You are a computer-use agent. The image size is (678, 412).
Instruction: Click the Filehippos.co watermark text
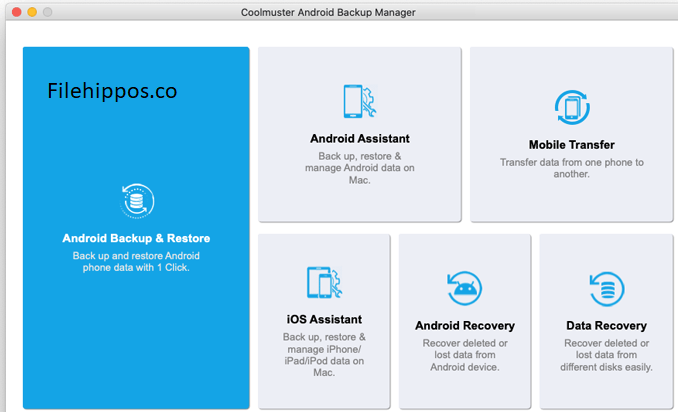point(112,92)
